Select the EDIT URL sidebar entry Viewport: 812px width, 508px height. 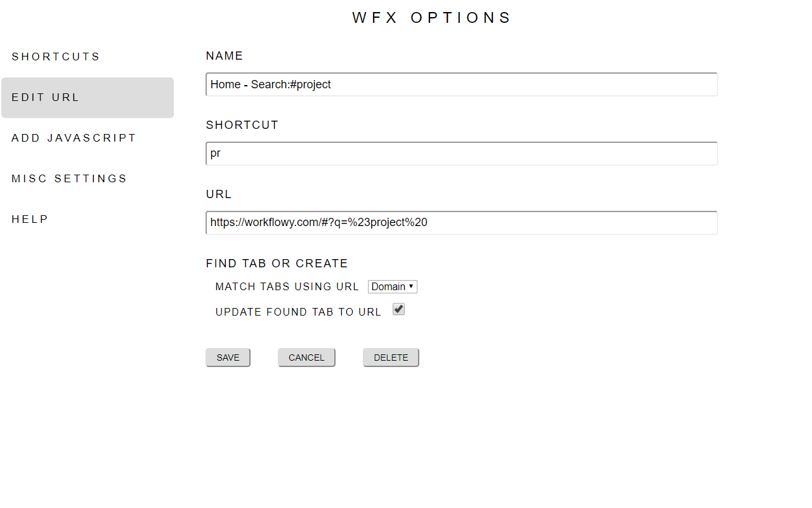46,97
